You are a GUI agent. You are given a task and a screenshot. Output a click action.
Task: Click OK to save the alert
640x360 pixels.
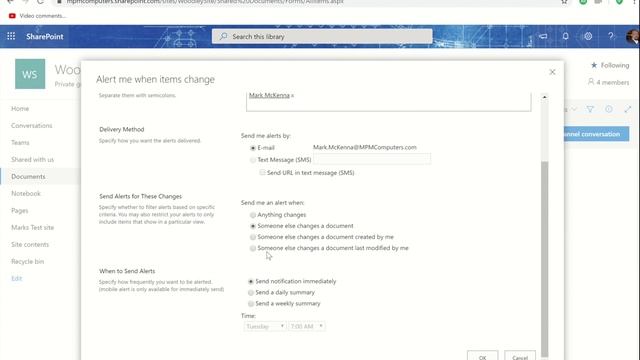tap(482, 356)
